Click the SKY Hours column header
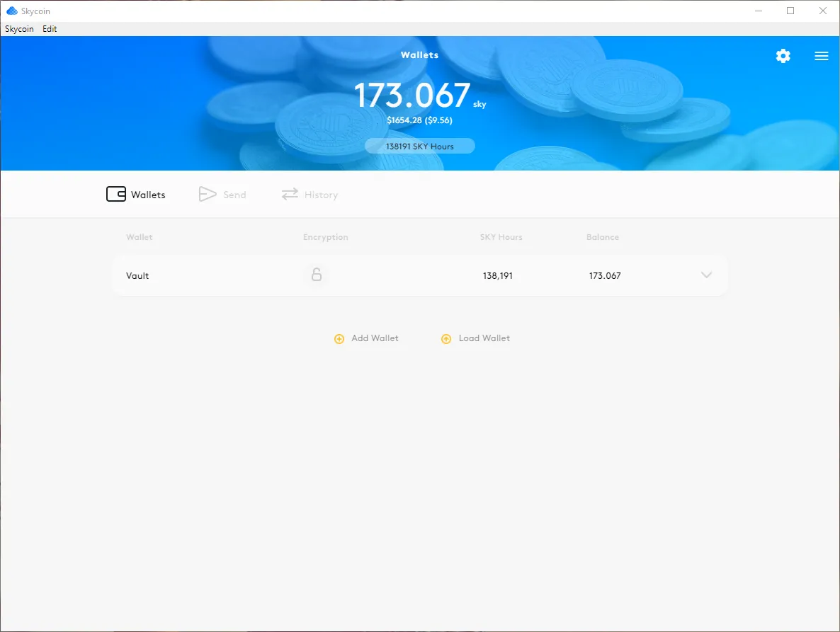 point(501,237)
